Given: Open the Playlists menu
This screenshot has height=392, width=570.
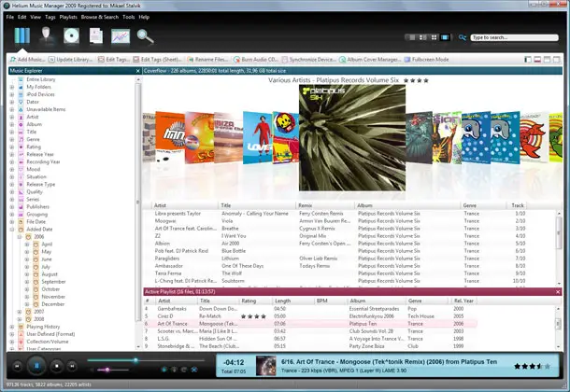Looking at the screenshot, I should pos(68,17).
